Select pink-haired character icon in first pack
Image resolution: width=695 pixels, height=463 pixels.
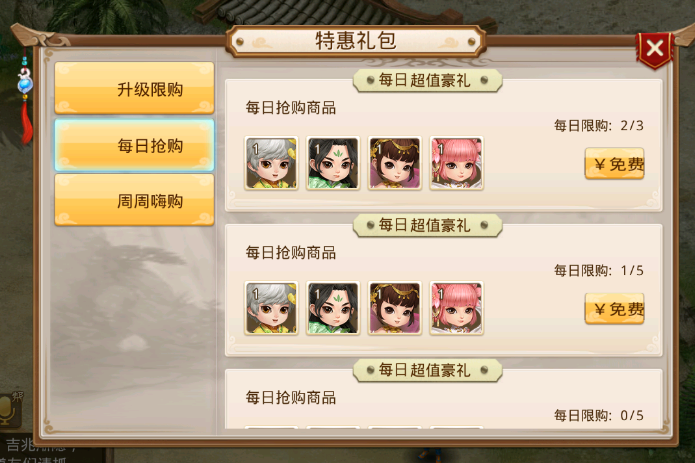tap(456, 163)
